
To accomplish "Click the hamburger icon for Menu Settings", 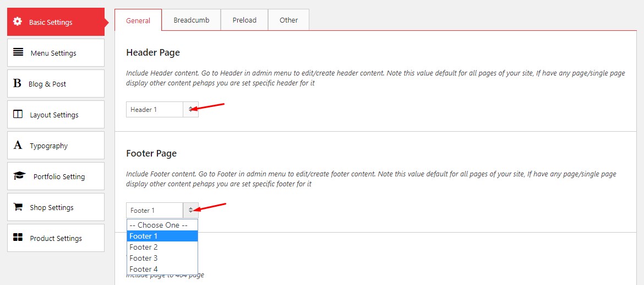I will (x=18, y=52).
